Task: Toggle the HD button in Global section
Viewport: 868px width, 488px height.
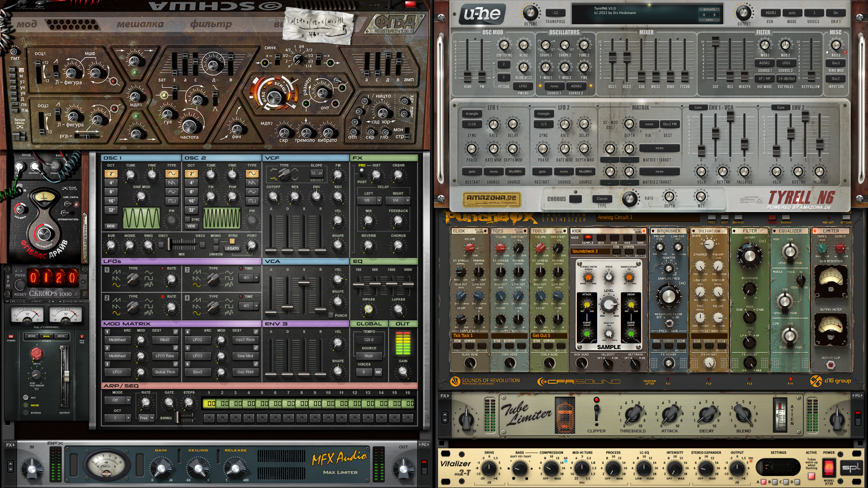Action: click(378, 372)
